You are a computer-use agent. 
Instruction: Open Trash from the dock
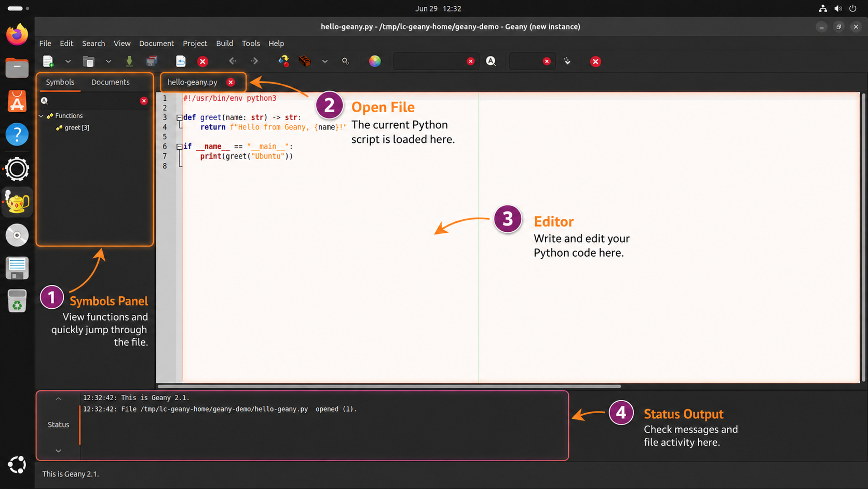click(x=17, y=301)
